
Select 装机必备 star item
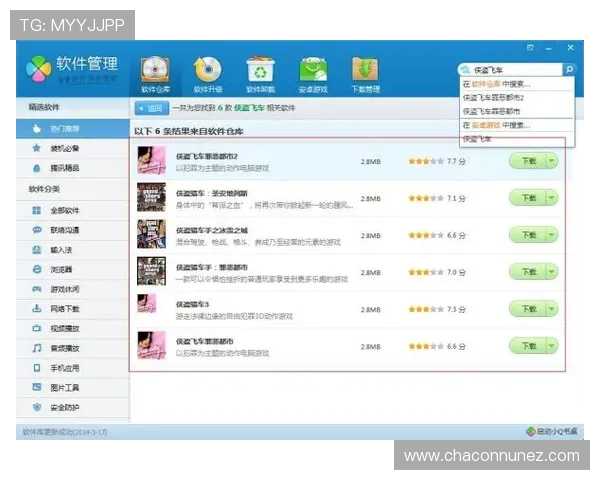click(x=73, y=148)
